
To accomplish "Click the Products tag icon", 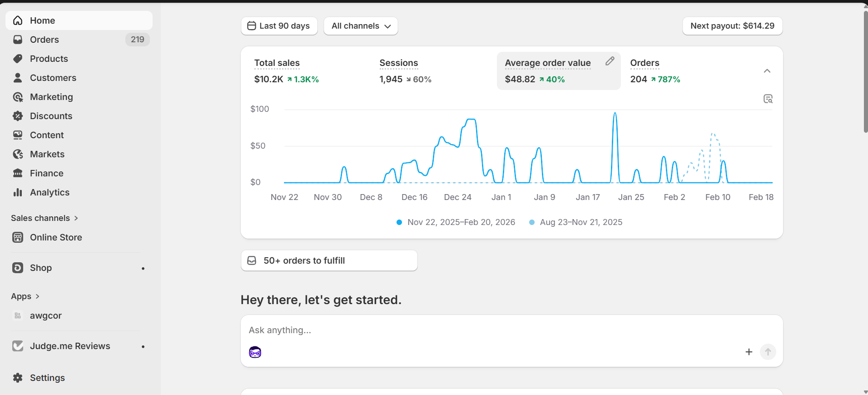I will (18, 59).
